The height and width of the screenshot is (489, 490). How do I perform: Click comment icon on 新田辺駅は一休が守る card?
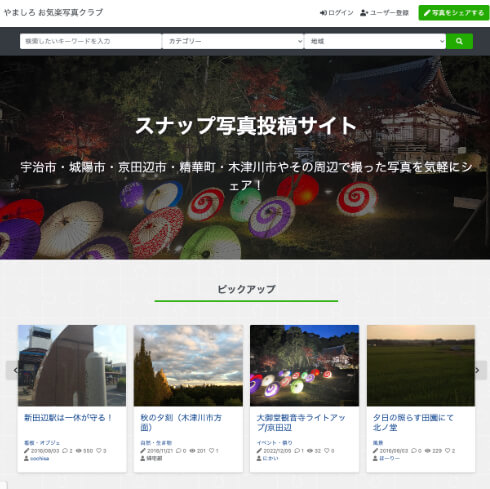(65, 451)
